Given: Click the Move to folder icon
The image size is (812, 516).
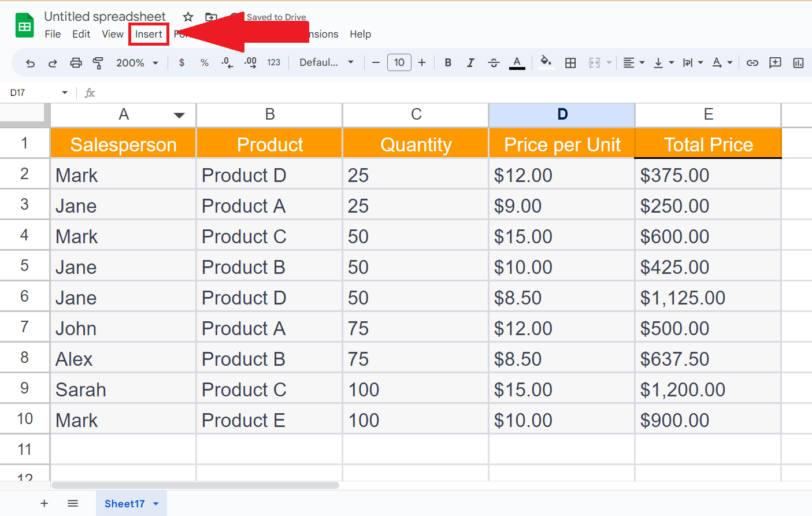Looking at the screenshot, I should pyautogui.click(x=211, y=17).
